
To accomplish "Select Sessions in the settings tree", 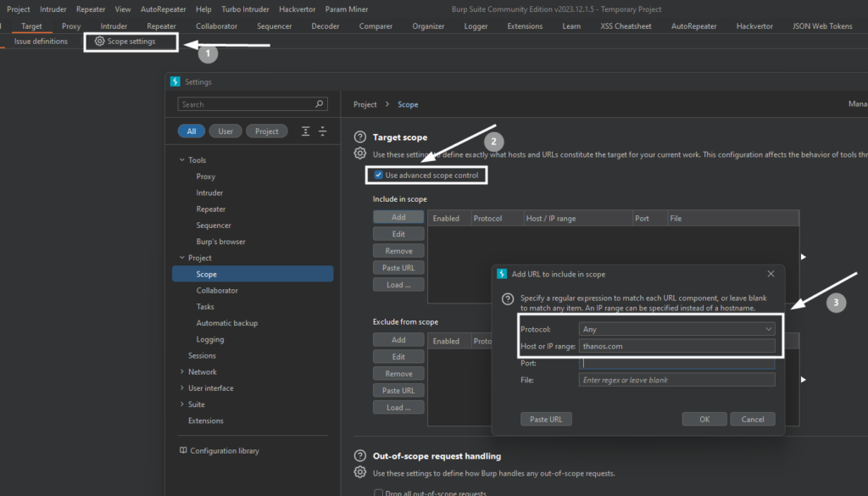I will [x=202, y=355].
